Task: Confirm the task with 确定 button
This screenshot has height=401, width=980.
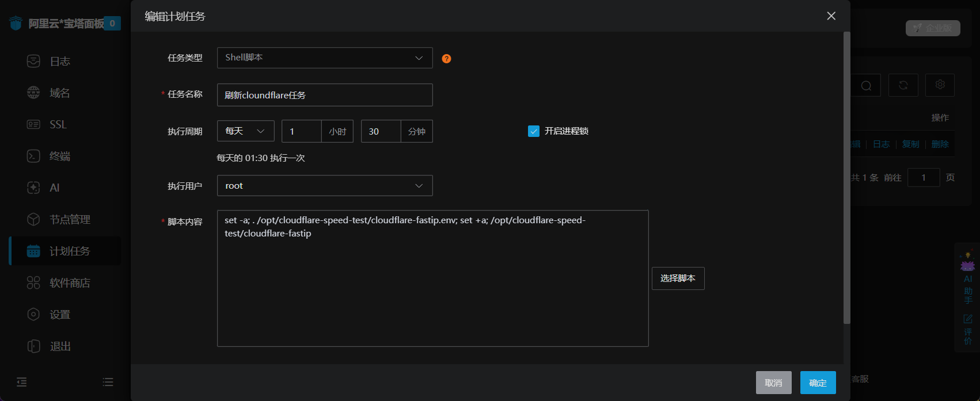Action: (x=818, y=383)
